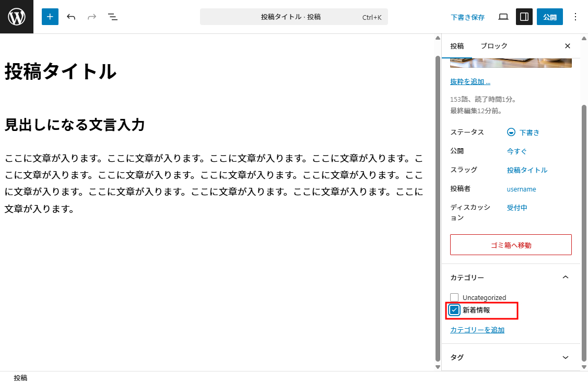Click the 投稿 breadcrumb in footer

tap(20, 378)
